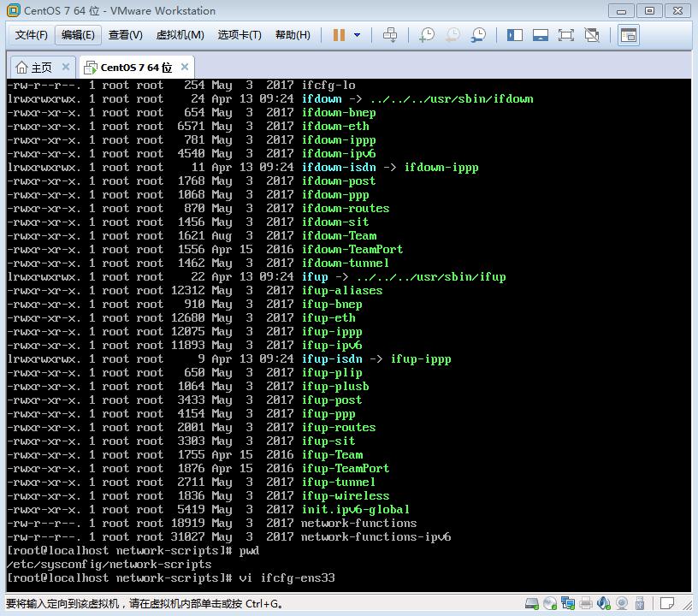Screen dimensions: 698x616
Task: Click the ifup-tunnel file name
Action: click(339, 482)
